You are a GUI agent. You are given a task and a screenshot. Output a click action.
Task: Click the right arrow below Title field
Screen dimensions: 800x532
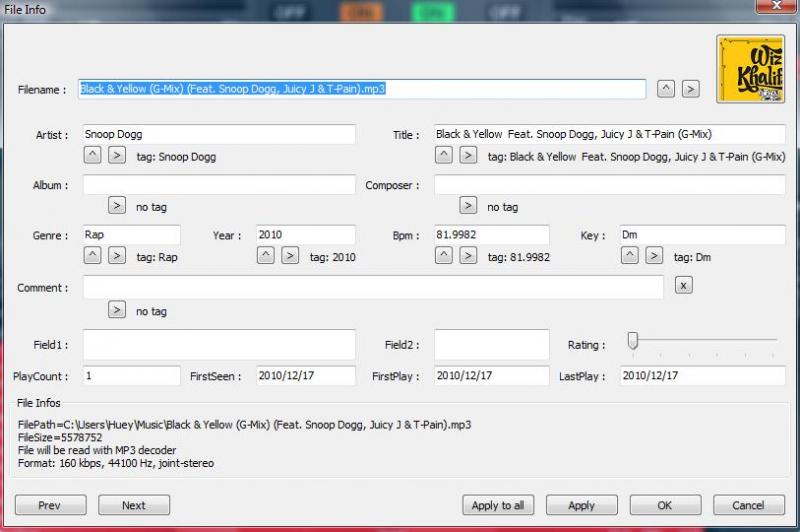468,155
